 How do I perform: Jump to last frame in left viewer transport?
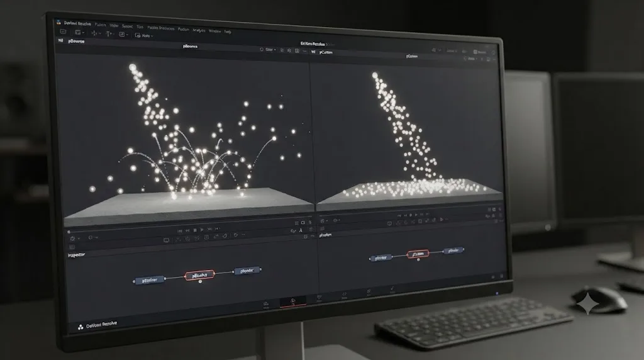217,229
